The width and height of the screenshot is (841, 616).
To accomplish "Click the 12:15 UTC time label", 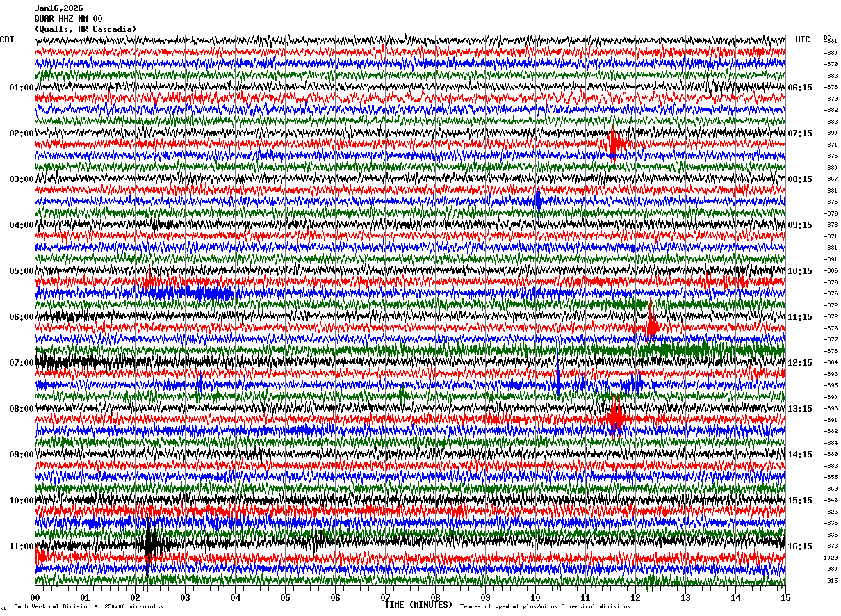I will pos(801,363).
